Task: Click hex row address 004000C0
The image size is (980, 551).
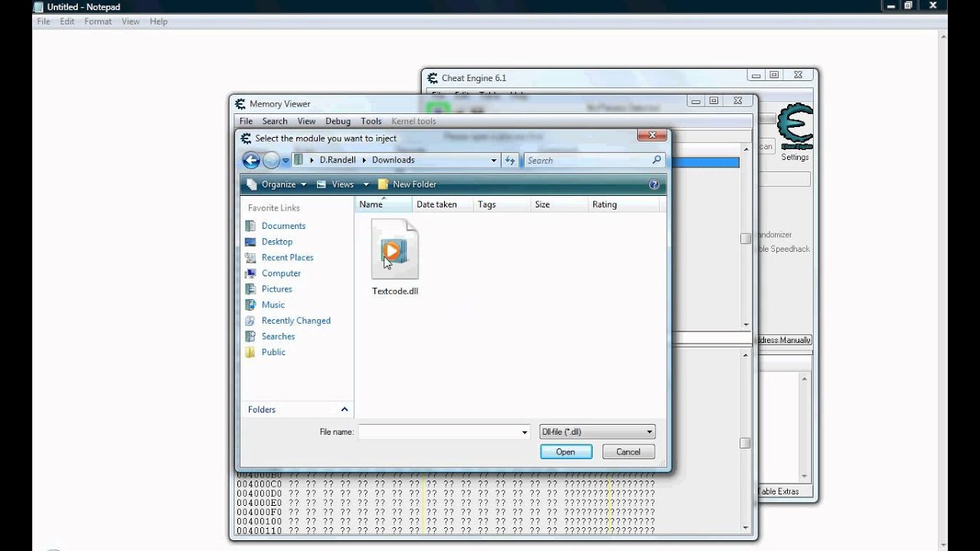Action: pos(259,484)
